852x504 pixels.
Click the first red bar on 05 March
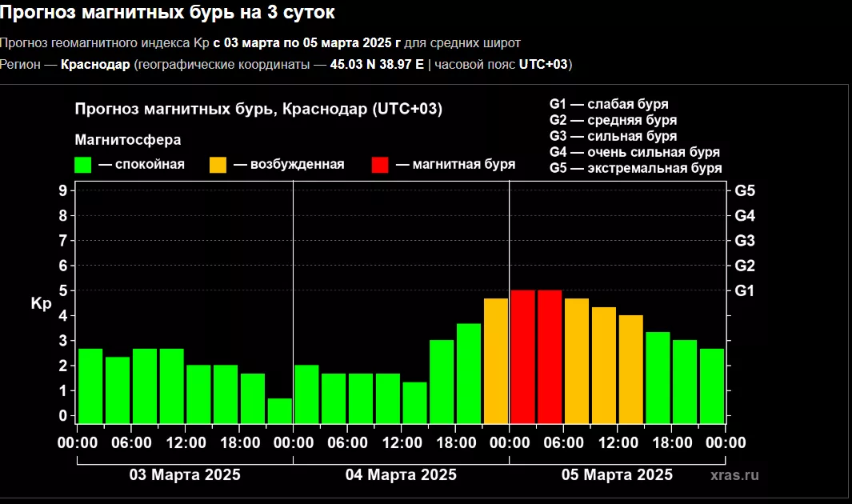[x=522, y=356]
